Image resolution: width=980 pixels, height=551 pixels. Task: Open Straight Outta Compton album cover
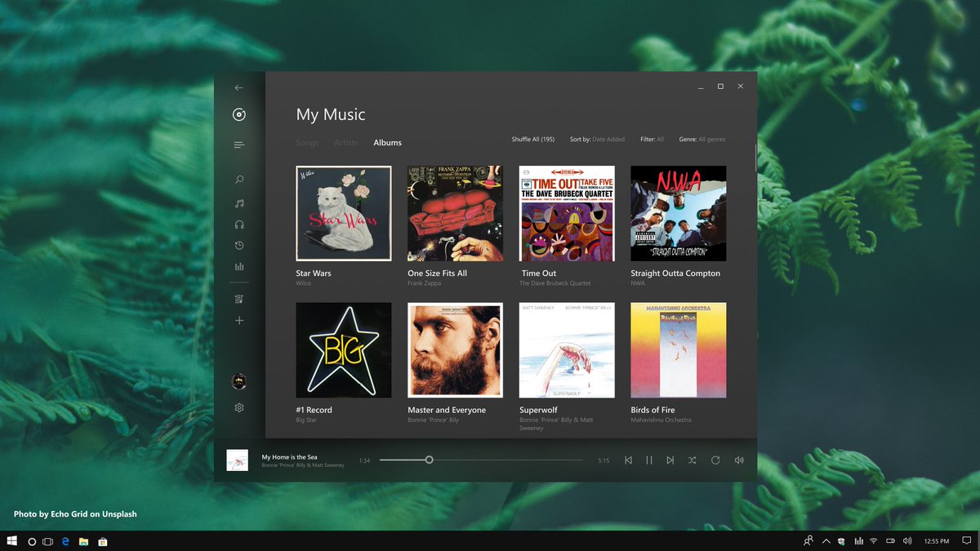coord(678,214)
